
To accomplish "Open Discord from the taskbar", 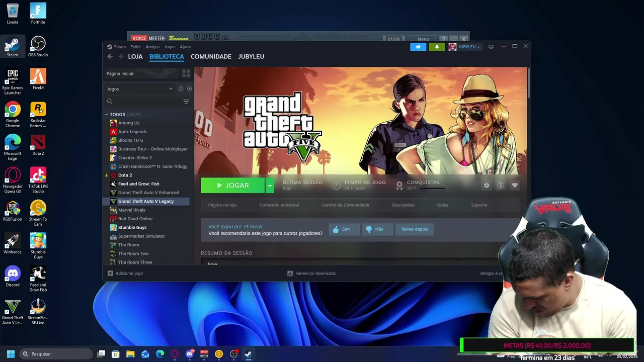I will tap(190, 354).
